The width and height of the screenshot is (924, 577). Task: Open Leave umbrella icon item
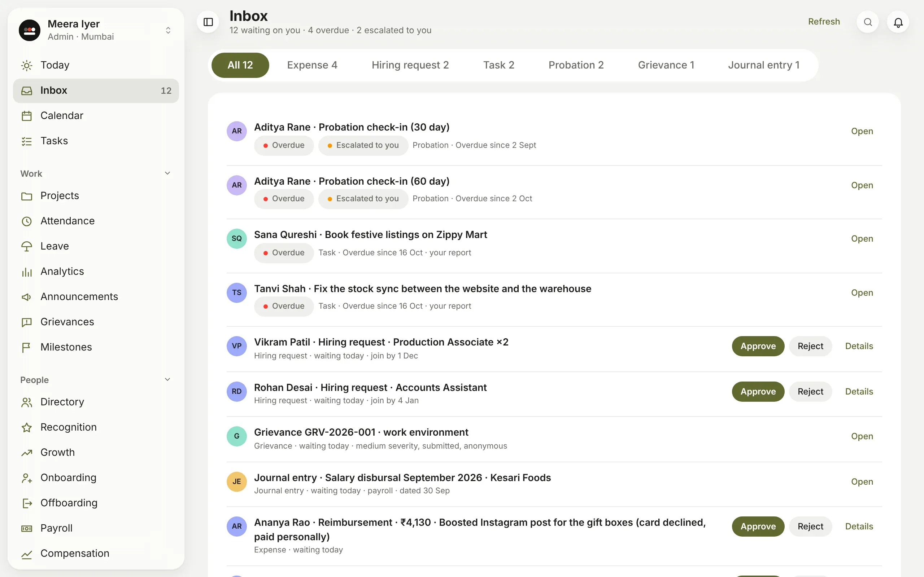27,246
